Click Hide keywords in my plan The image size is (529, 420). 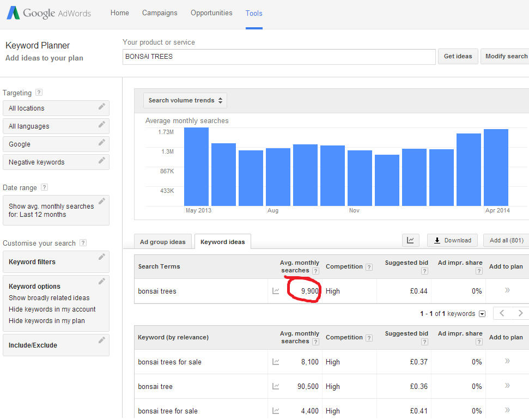(47, 321)
